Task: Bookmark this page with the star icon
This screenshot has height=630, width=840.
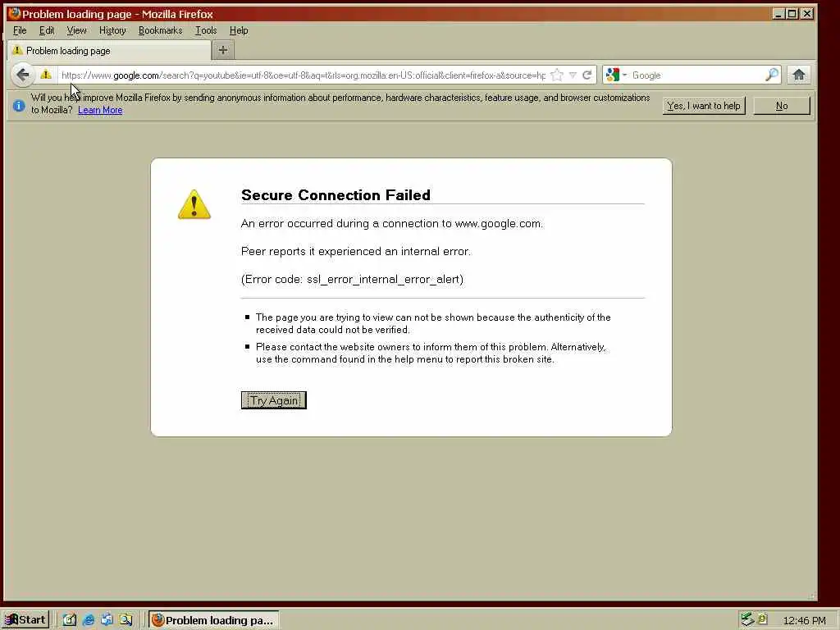Action: (557, 75)
